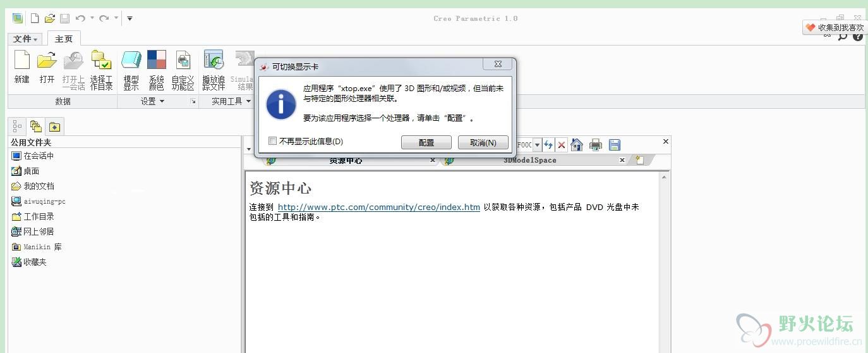Click the Open folder icon in quick access toolbar
868x353 pixels.
[50, 18]
